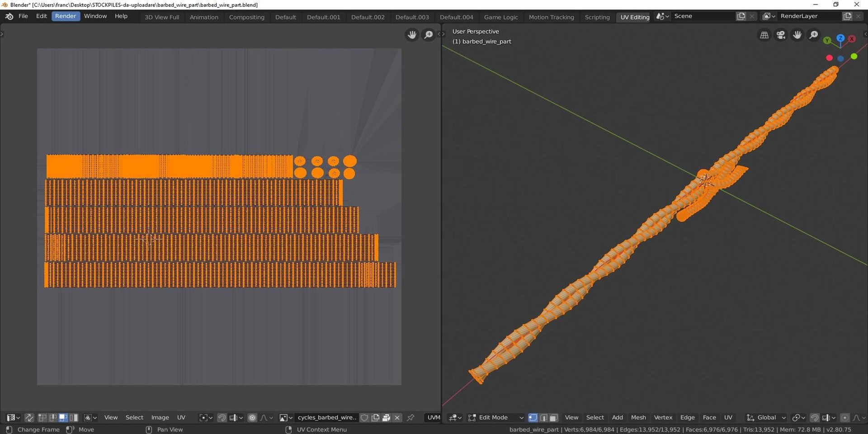
Task: Open UV pivot point dropdown
Action: click(x=206, y=418)
